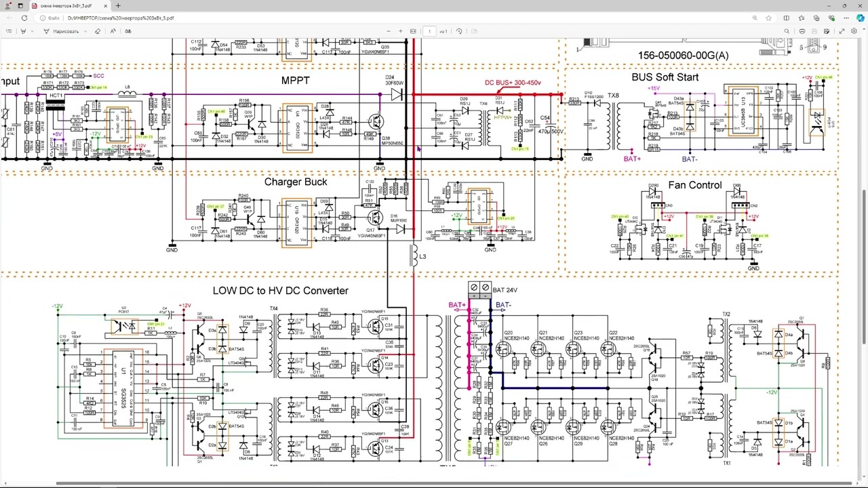Open the translate PDF tool

pyautogui.click(x=128, y=31)
